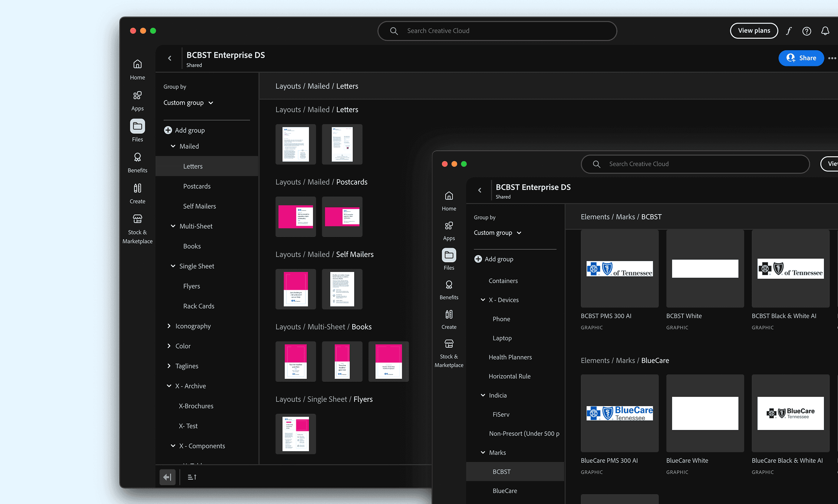838x504 pixels.
Task: Open the help question mark icon
Action: coord(806,31)
